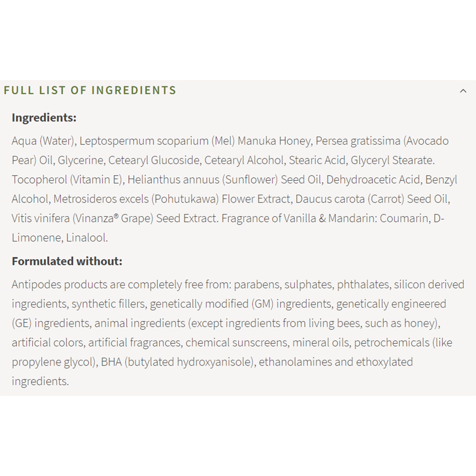This screenshot has height=476, width=476.
Task: Click the "Formulated without:" subheading
Action: (67, 261)
